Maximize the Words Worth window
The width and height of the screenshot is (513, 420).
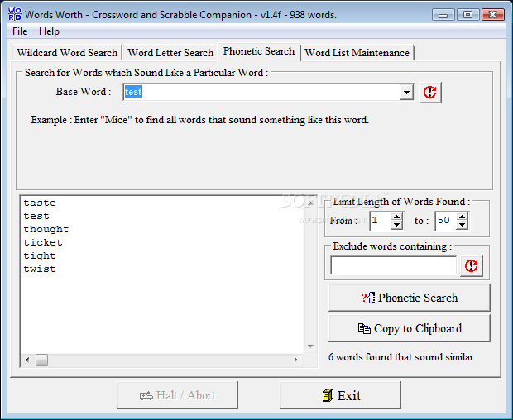(467, 15)
